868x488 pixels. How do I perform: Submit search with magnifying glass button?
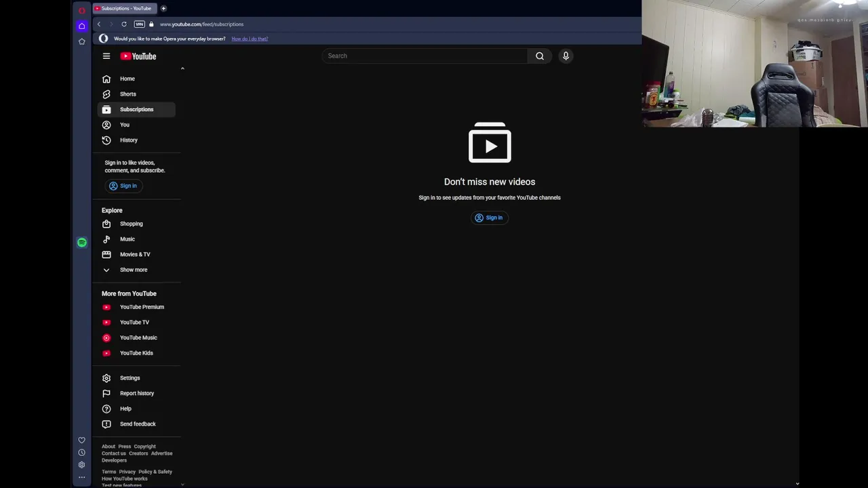tap(540, 56)
